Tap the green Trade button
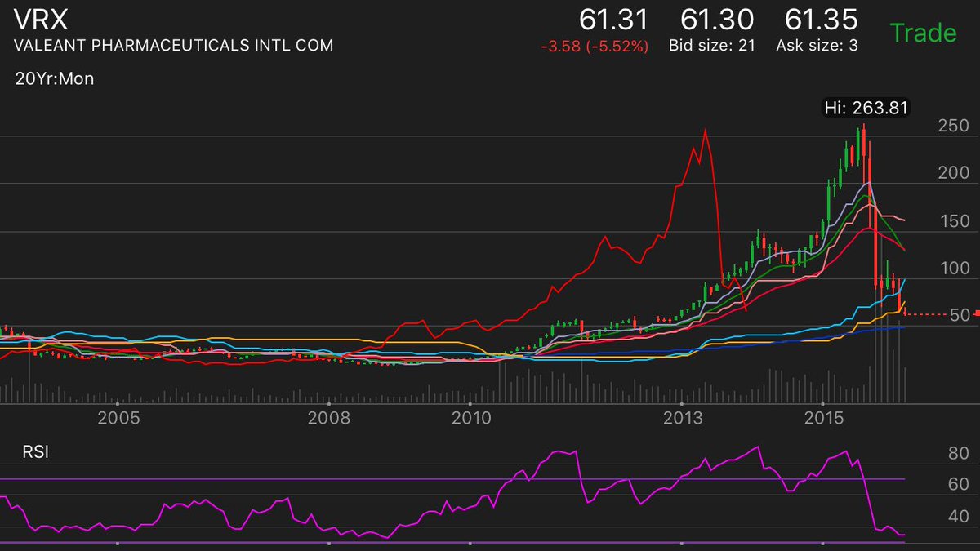 click(923, 33)
